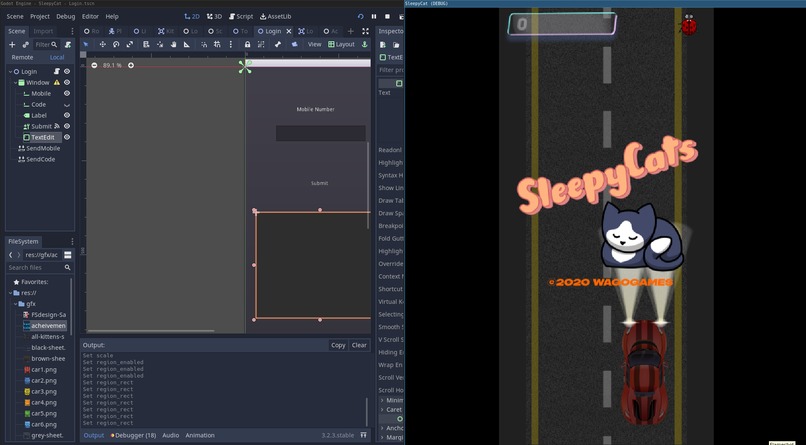Reset zoom by clicking 89.1 % label
Image resolution: width=806 pixels, height=445 pixels.
[x=112, y=65]
